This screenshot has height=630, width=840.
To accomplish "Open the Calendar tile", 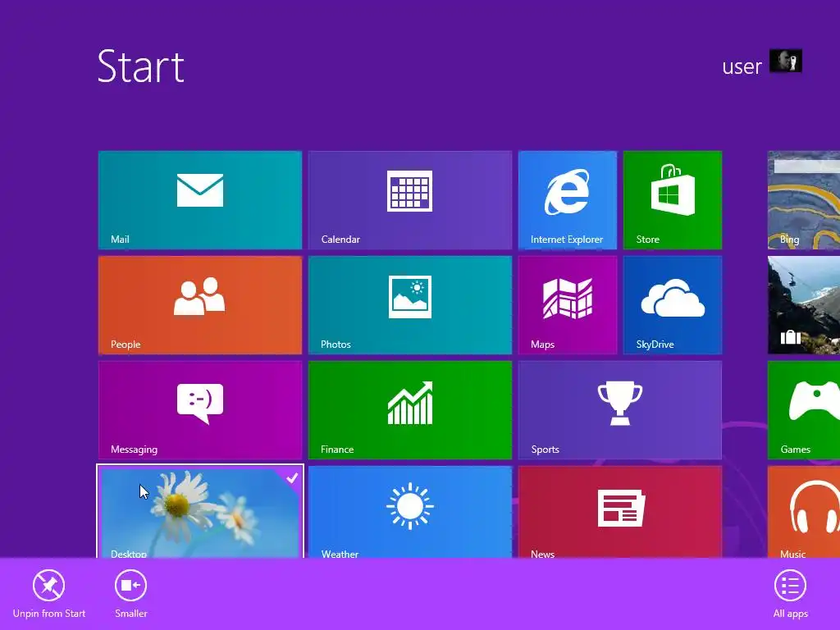I will [410, 200].
